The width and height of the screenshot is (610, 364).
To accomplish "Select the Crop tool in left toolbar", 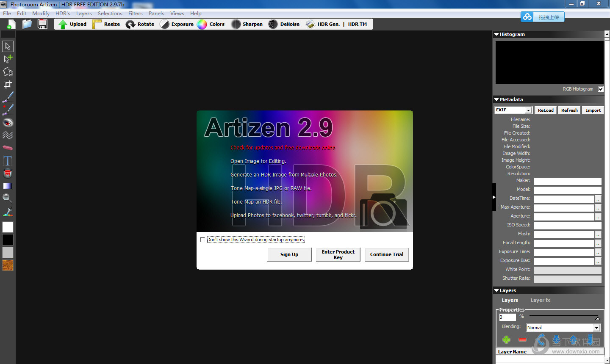I will 8,84.
